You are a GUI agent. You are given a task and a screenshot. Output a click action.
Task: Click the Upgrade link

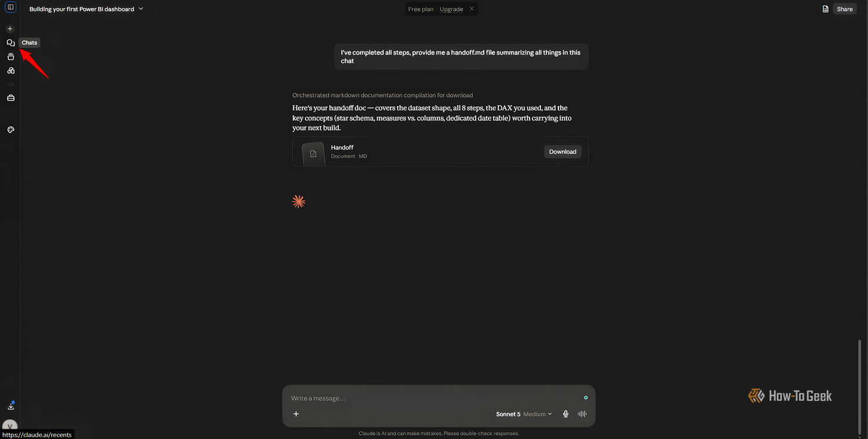coord(451,9)
